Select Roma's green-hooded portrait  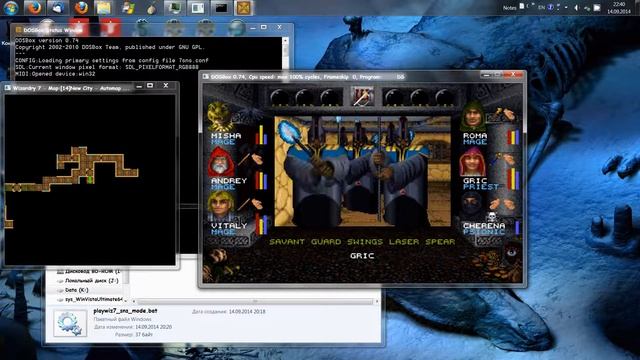tap(473, 116)
